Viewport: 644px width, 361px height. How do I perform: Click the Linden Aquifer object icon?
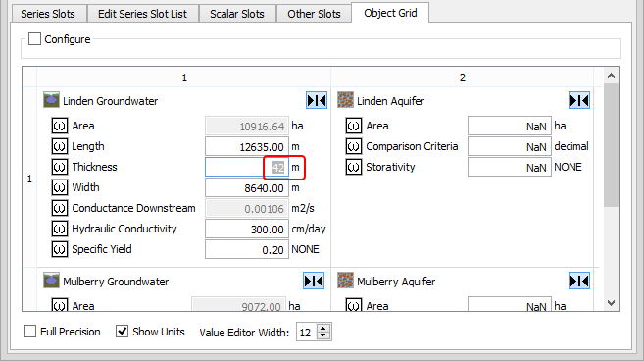(x=345, y=100)
